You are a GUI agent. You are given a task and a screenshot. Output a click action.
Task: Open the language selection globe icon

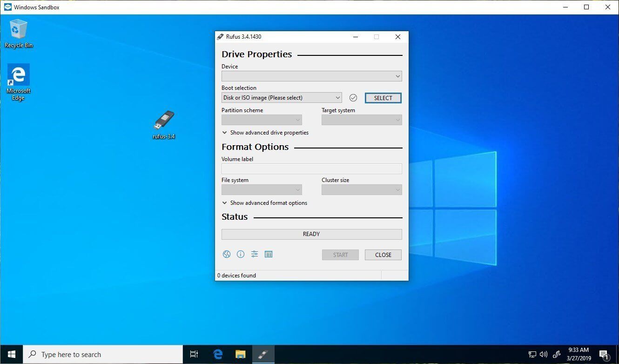(x=227, y=254)
